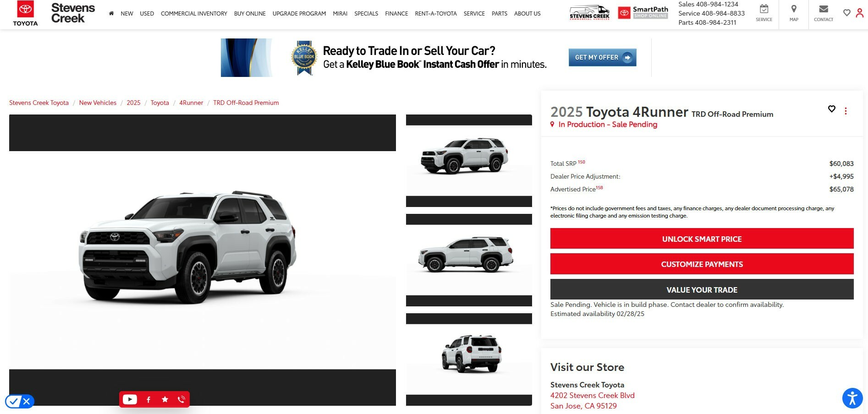
Task: Click the home icon in navigation bar
Action: tap(111, 13)
